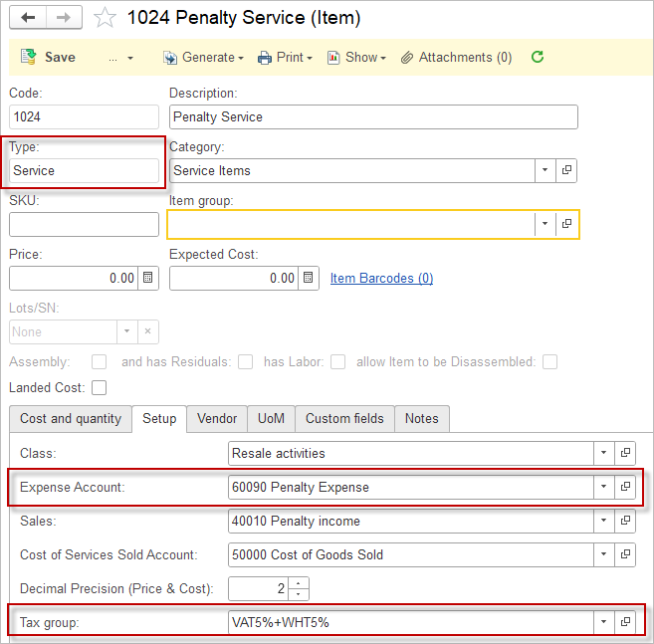Open Tax group record with open-form icon

(625, 622)
